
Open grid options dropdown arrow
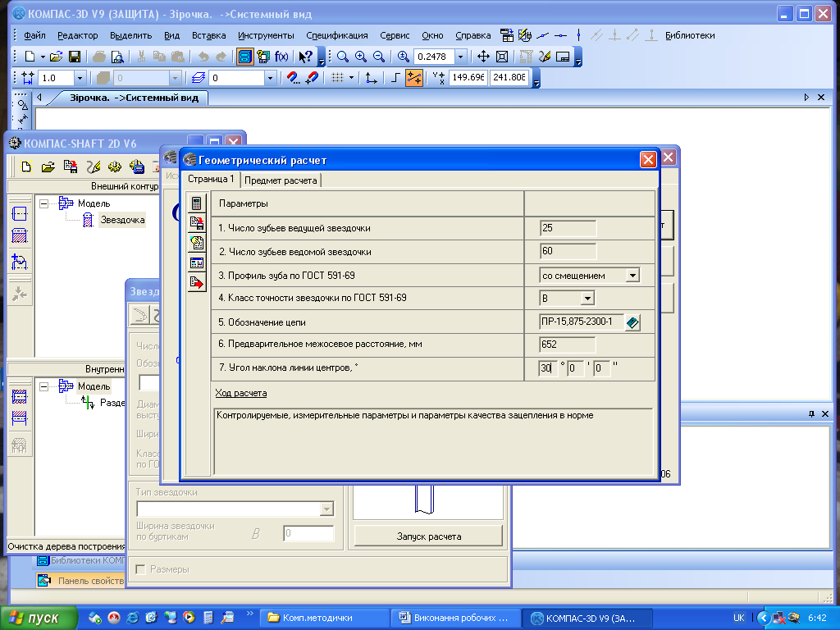tap(351, 78)
